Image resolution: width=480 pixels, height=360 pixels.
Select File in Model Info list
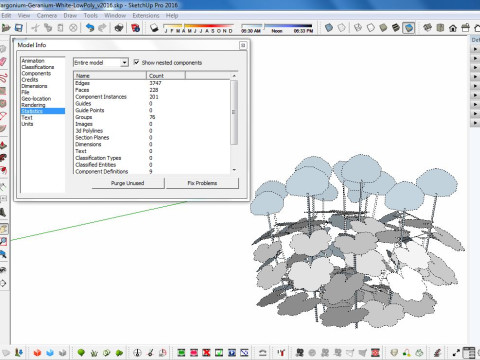pyautogui.click(x=25, y=92)
